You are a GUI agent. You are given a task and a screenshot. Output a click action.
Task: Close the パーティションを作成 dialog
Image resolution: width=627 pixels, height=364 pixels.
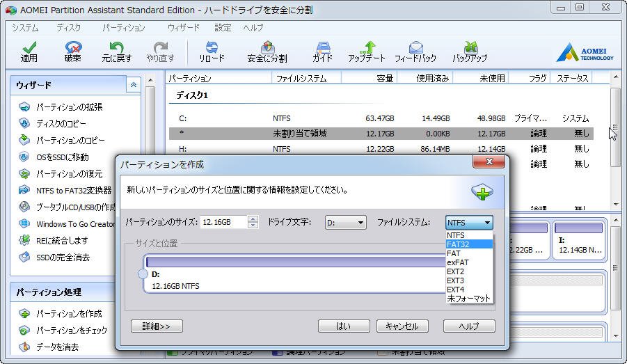click(x=489, y=161)
